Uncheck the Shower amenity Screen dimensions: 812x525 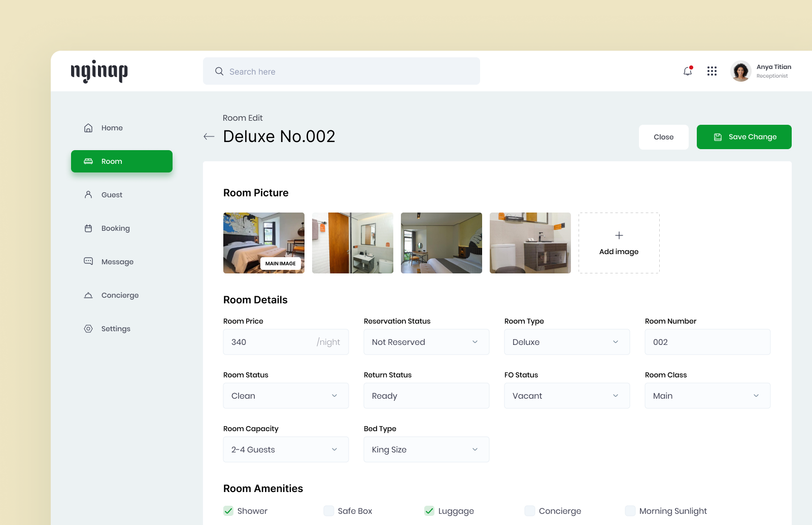point(228,511)
